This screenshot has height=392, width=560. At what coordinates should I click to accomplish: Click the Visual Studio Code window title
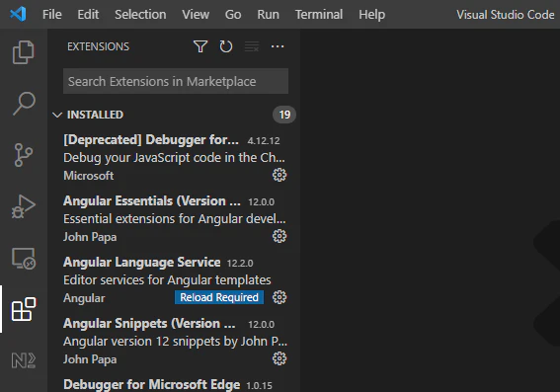click(506, 15)
